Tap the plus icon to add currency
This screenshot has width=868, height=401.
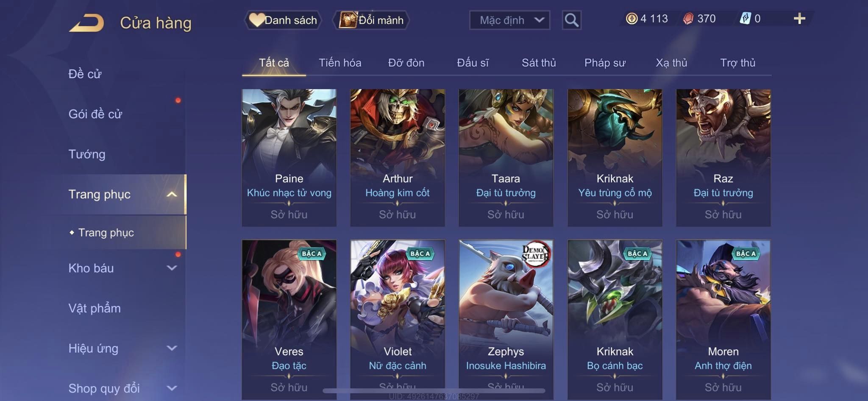[x=799, y=19]
